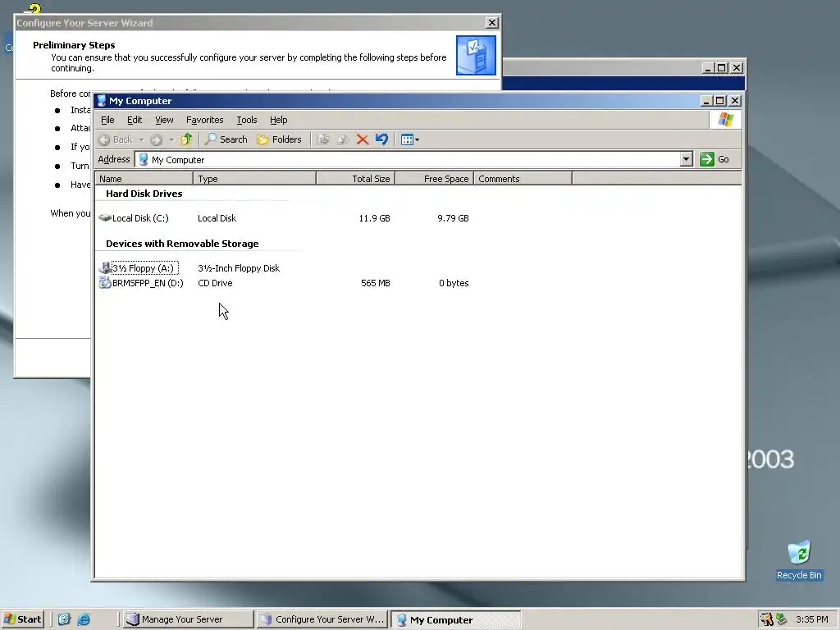Click the second system tray network icon
Image resolution: width=840 pixels, height=630 pixels.
pos(781,619)
